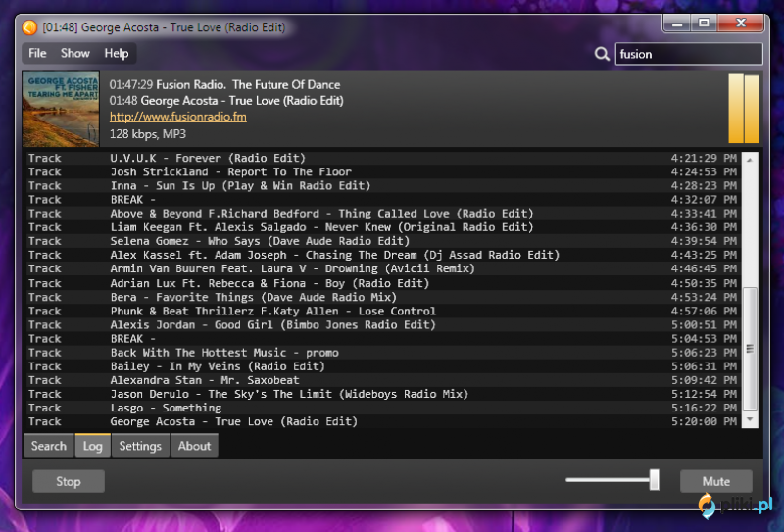Select BREAK row at 5:04:53 PM
The height and width of the screenshot is (532, 784).
(383, 339)
